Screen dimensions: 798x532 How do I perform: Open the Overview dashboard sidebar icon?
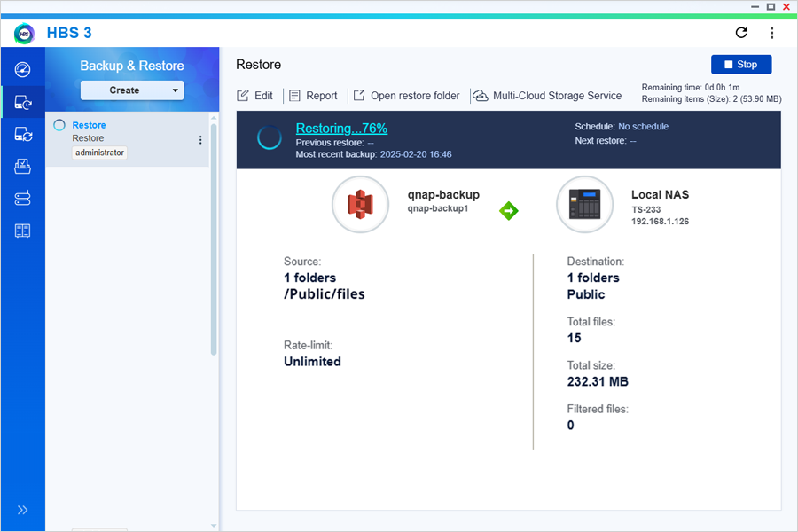point(22,70)
